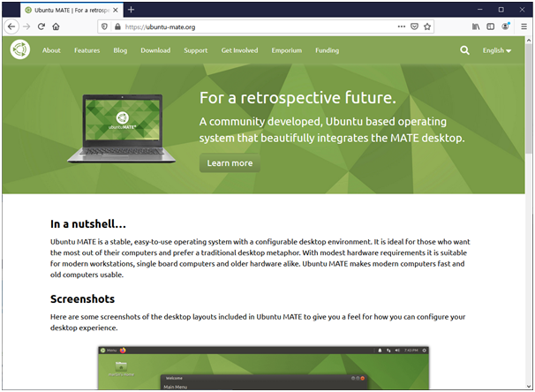Open the Library icon in toolbar

476,26
